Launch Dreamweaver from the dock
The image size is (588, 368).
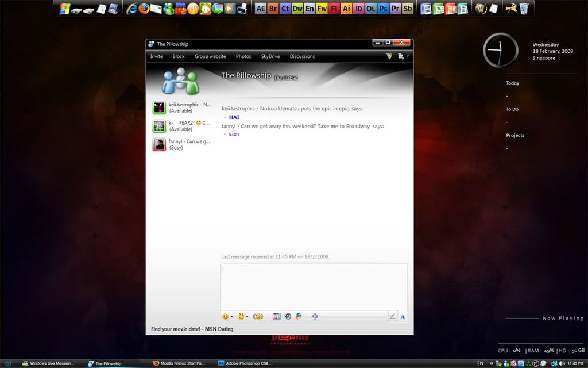click(297, 9)
